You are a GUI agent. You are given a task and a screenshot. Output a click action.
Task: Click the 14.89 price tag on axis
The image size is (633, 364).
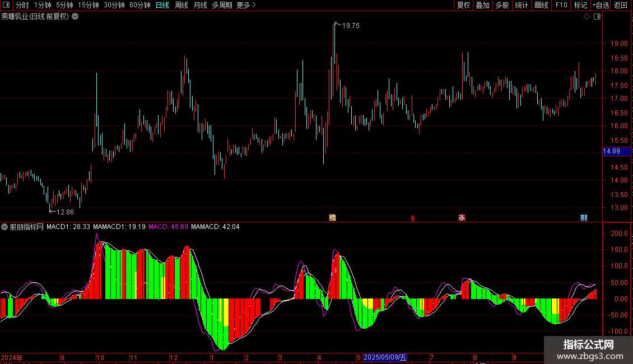pyautogui.click(x=616, y=151)
